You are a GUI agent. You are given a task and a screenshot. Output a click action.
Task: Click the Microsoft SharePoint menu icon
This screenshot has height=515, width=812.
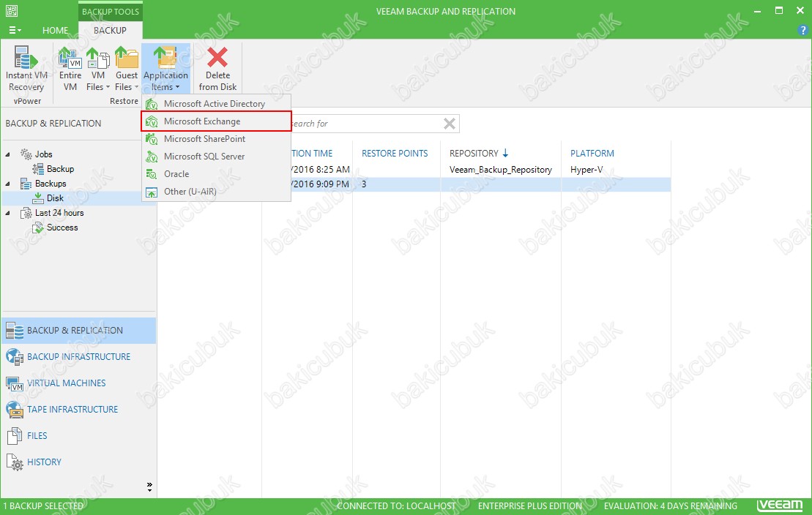(x=152, y=139)
